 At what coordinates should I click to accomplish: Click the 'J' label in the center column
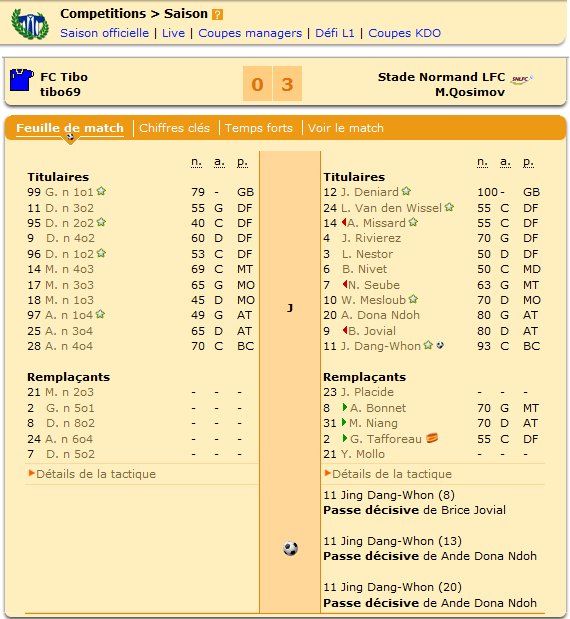pos(290,308)
